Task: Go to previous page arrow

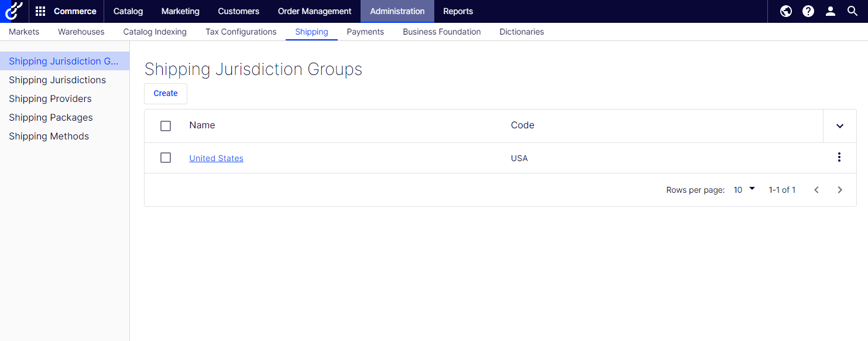Action: point(816,190)
